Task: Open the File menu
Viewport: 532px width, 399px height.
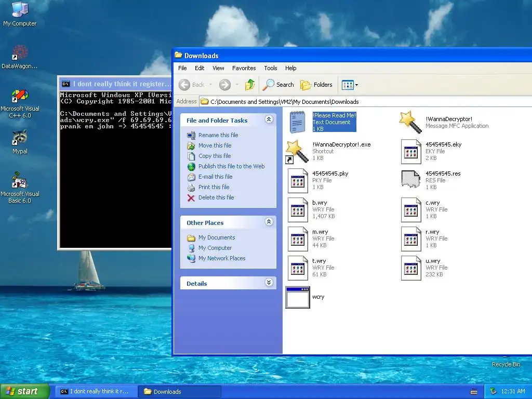Action: pos(182,68)
